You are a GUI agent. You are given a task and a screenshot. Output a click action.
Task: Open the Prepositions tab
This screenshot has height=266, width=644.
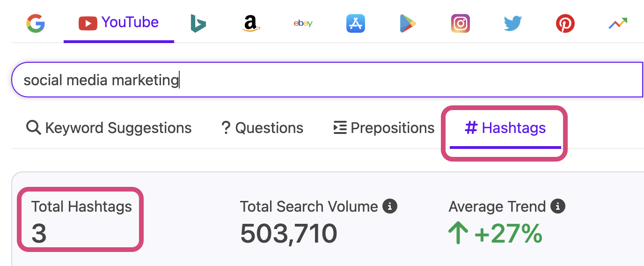[384, 128]
